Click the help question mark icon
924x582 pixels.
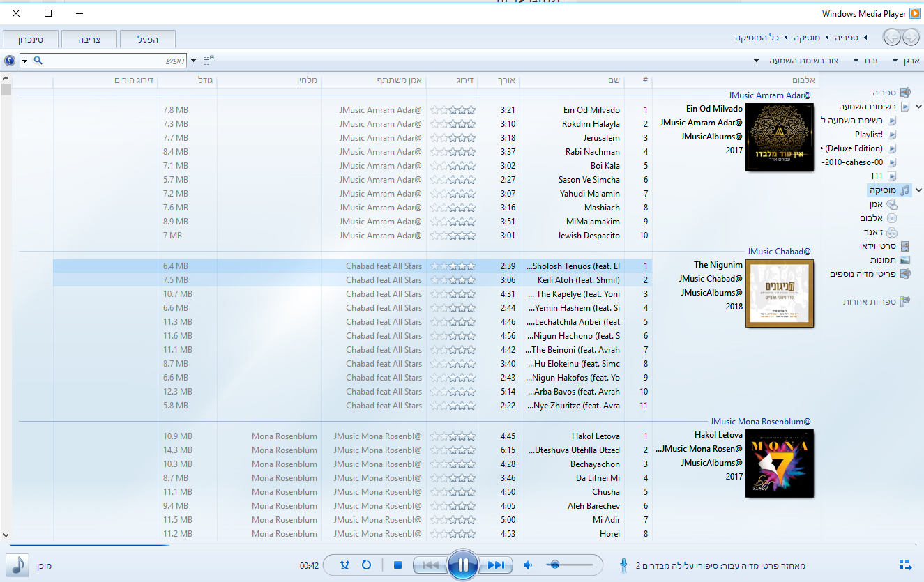(9, 61)
